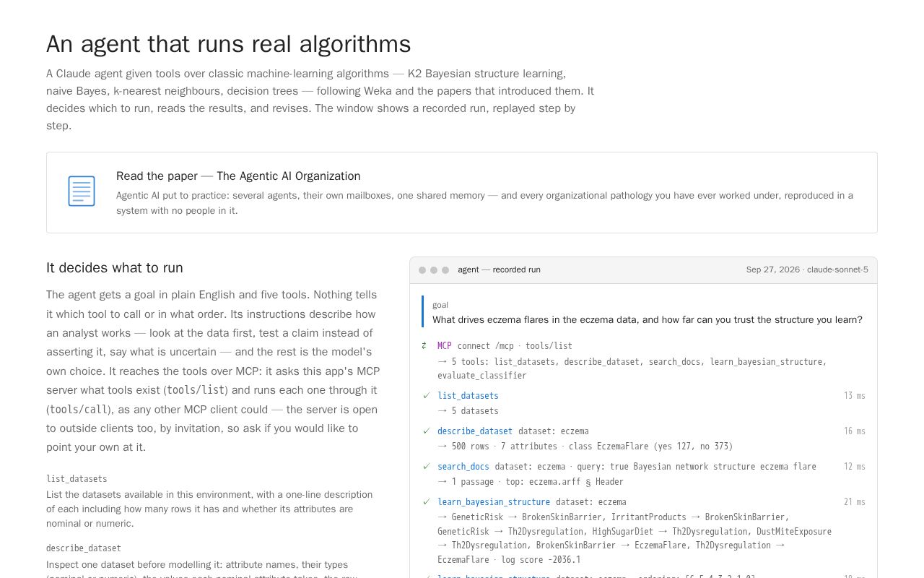
Task: Select the list_datasets tool call in the run
Action: (x=468, y=396)
